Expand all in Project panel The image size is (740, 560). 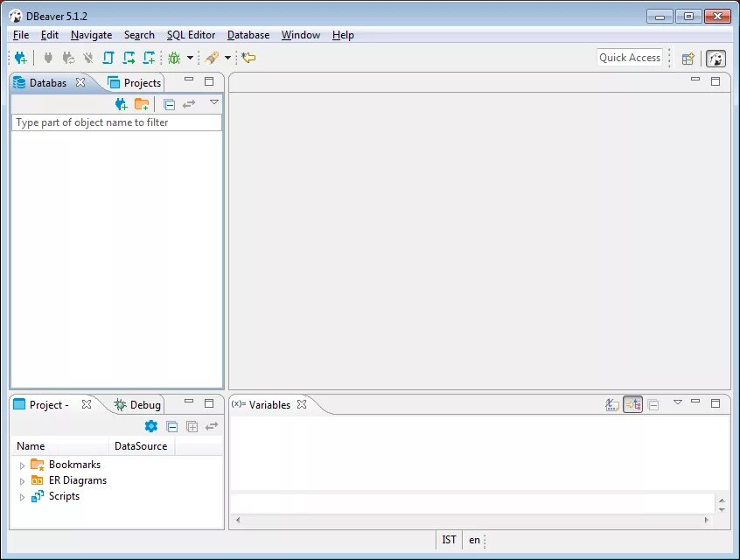pyautogui.click(x=192, y=427)
